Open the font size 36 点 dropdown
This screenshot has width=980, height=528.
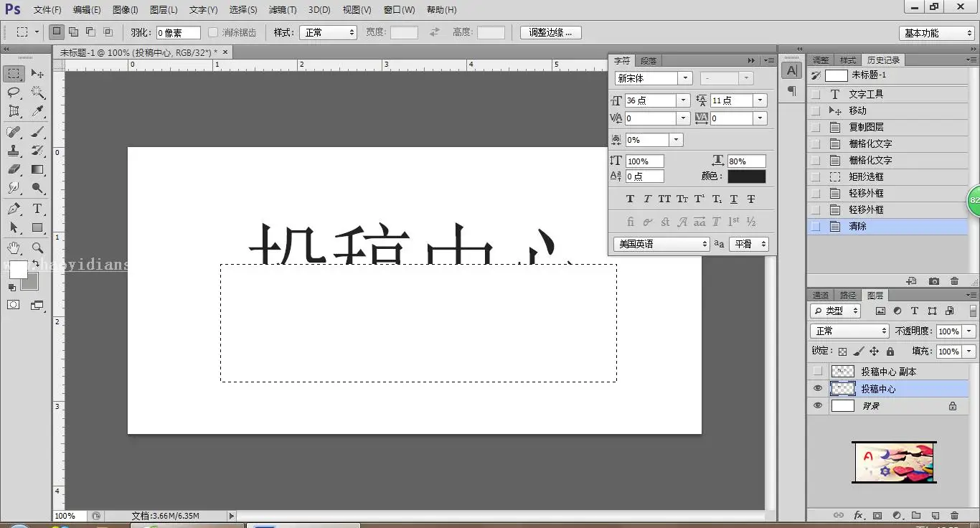pyautogui.click(x=684, y=100)
